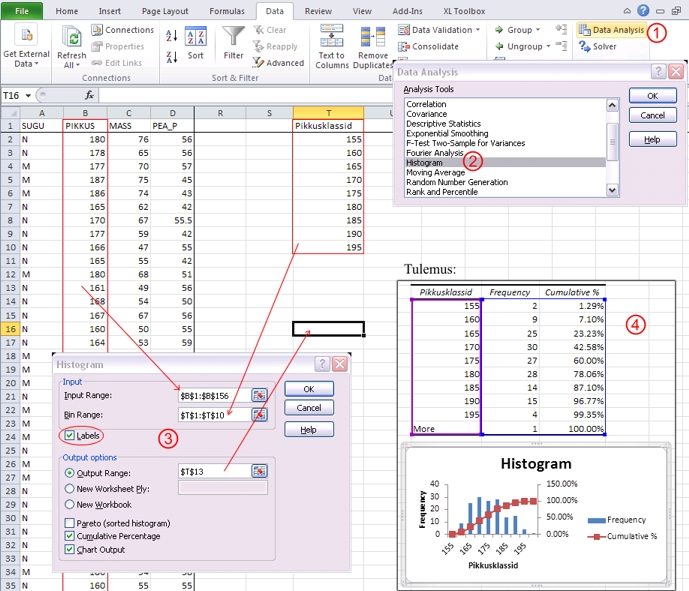Toggle the Filter funnel
689x591 pixels.
coord(233,42)
